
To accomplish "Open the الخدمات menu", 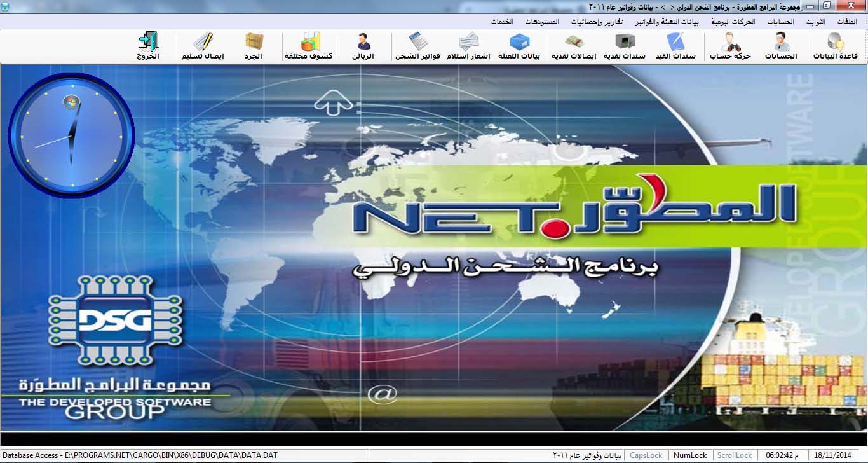I will point(502,22).
